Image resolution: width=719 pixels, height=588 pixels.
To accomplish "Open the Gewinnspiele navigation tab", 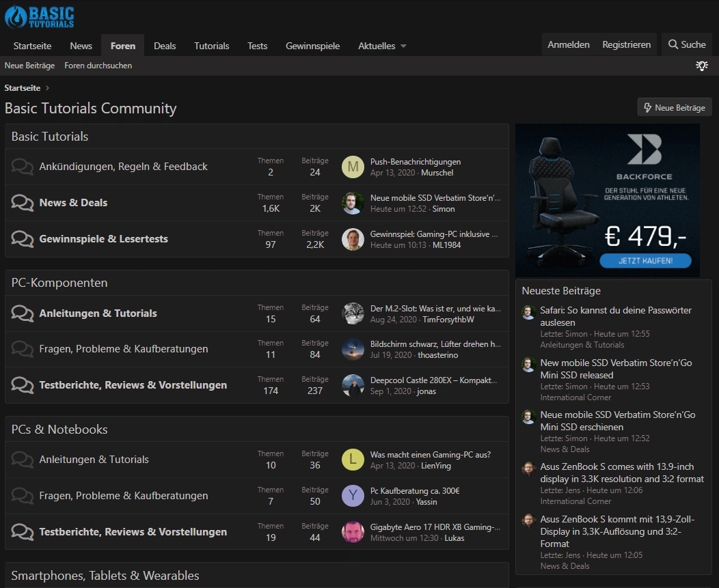I will point(312,46).
